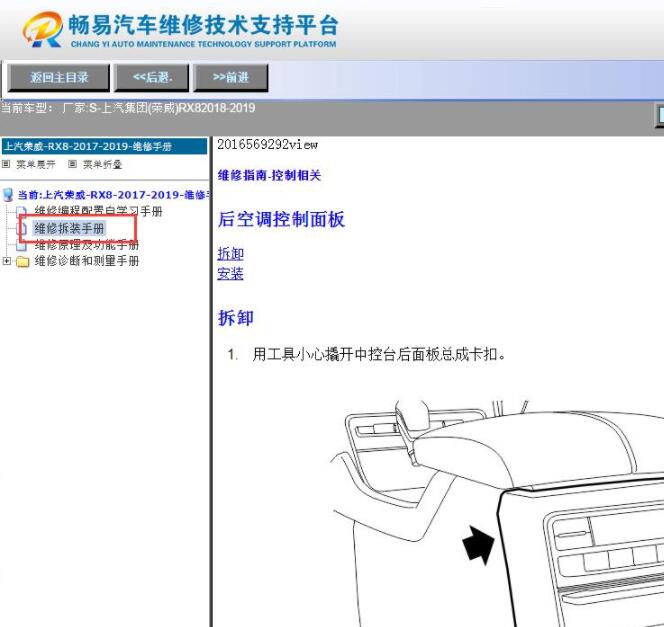664x627 pixels.
Task: Click the 菜单折叠 small square icon
Action: (x=72, y=164)
